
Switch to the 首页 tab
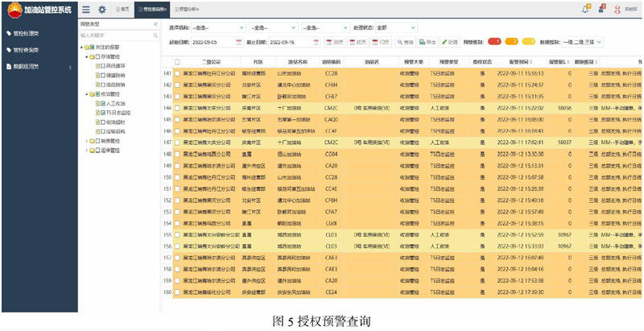point(120,10)
